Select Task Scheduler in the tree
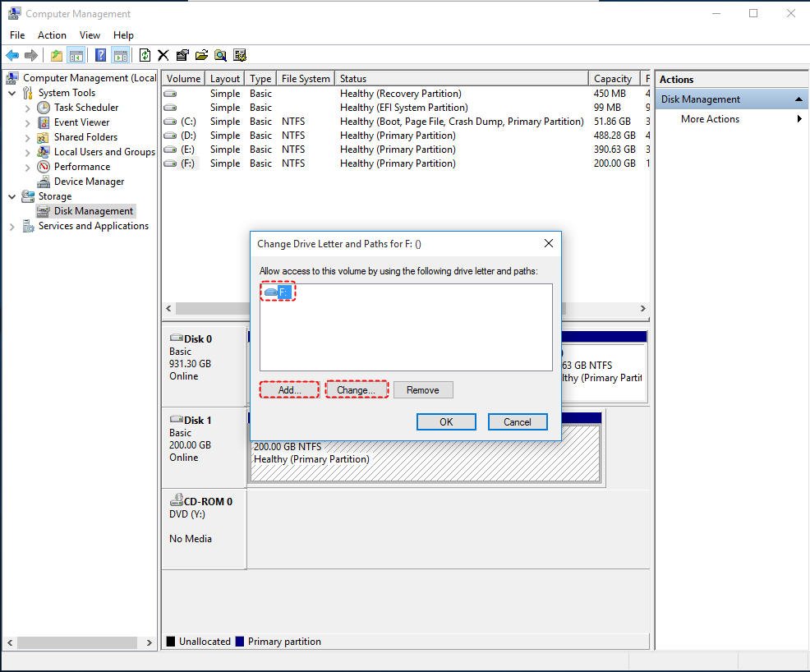This screenshot has height=672, width=810. 85,108
